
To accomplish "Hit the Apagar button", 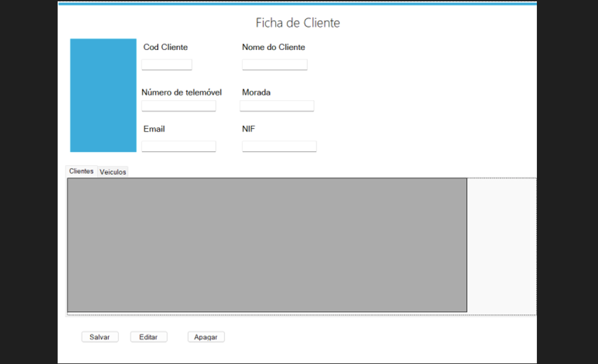I will coord(206,337).
